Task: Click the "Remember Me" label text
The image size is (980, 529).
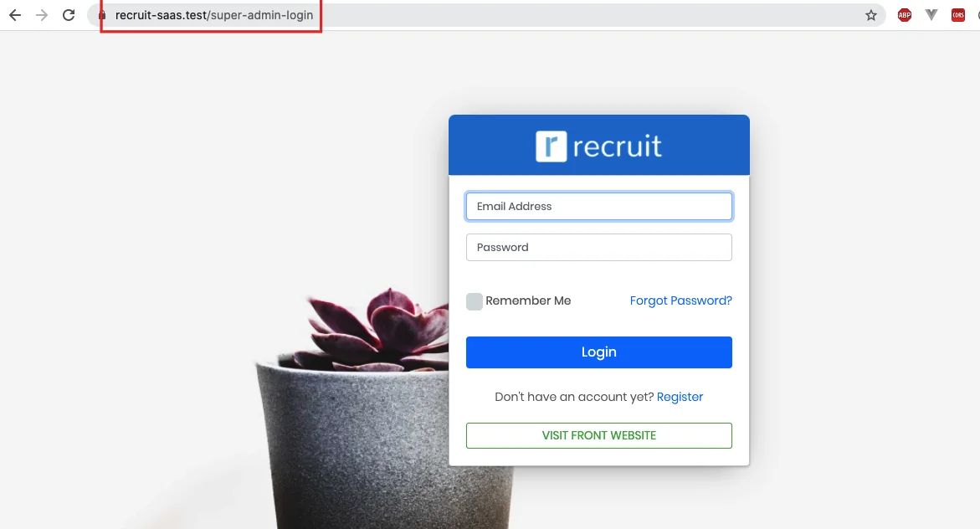Action: [x=528, y=300]
